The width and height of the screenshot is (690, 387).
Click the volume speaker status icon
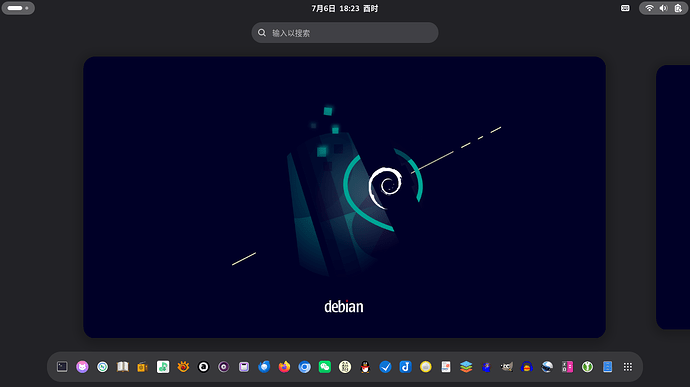[x=664, y=8]
